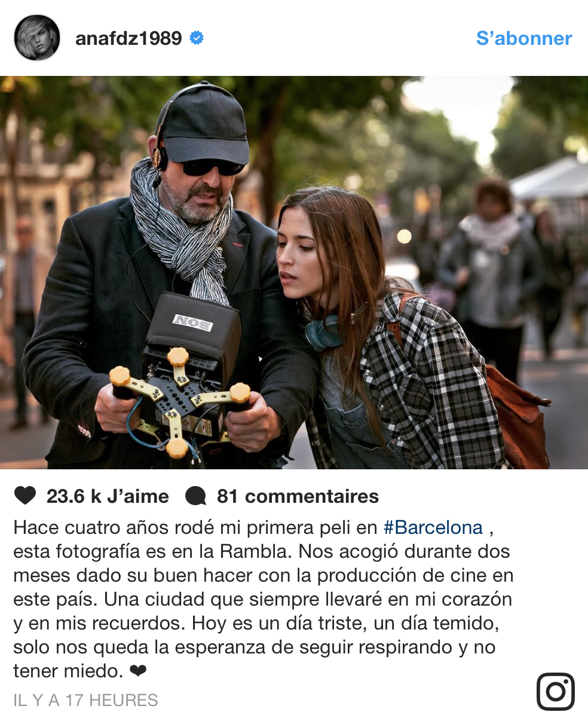The image size is (588, 721).
Task: Open the #Barcelona hashtag
Action: point(433,528)
